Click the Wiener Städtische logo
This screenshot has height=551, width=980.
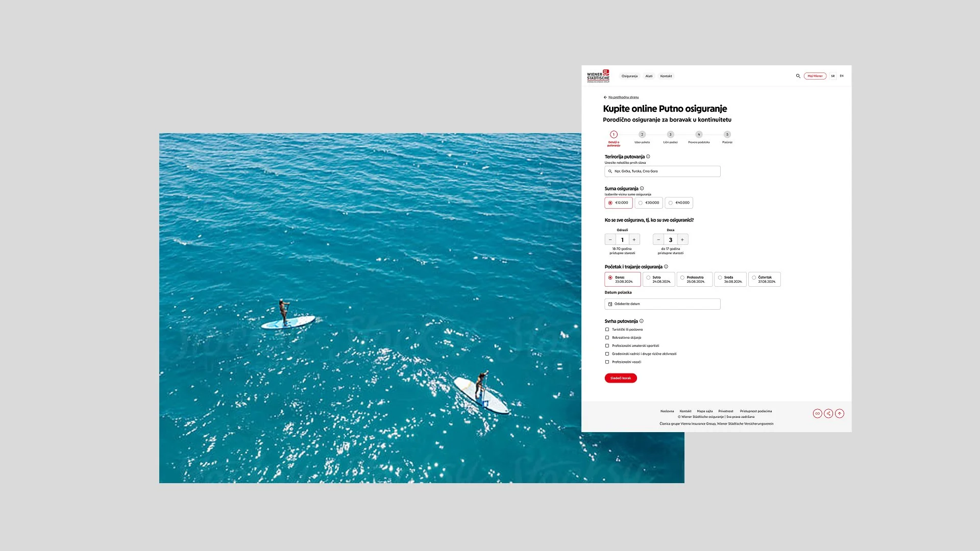coord(598,76)
